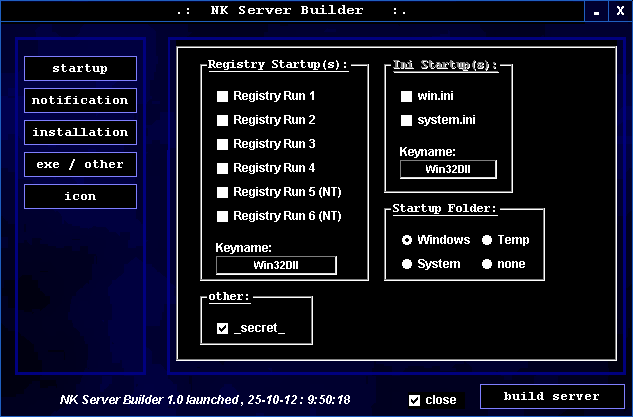Tick the system.ini checkbox

[407, 120]
